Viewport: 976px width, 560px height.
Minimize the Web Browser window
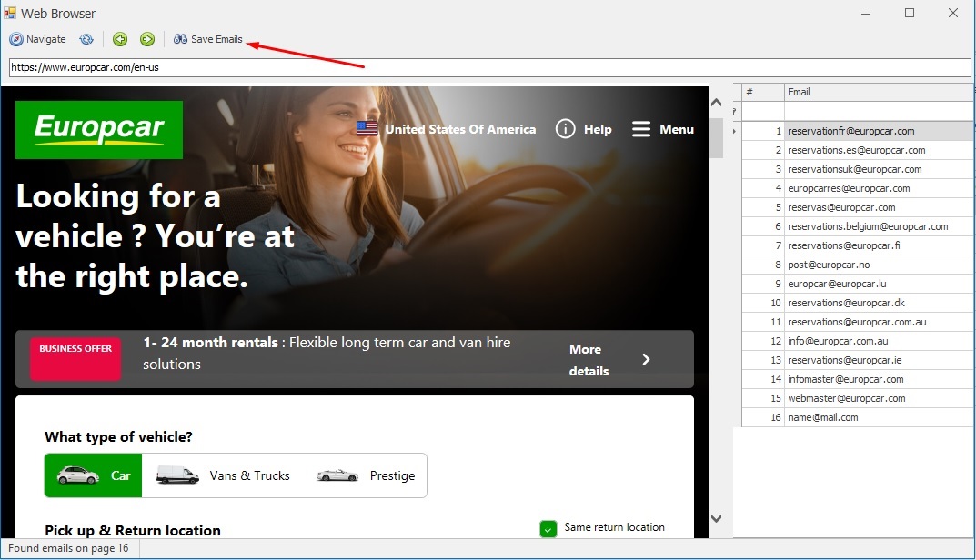pos(866,13)
